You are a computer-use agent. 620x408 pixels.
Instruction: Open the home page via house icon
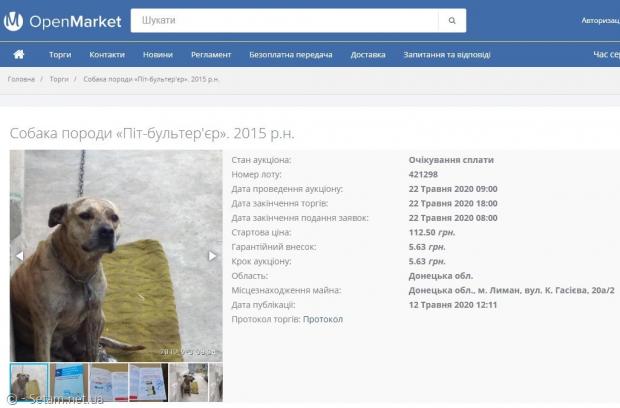coord(19,55)
